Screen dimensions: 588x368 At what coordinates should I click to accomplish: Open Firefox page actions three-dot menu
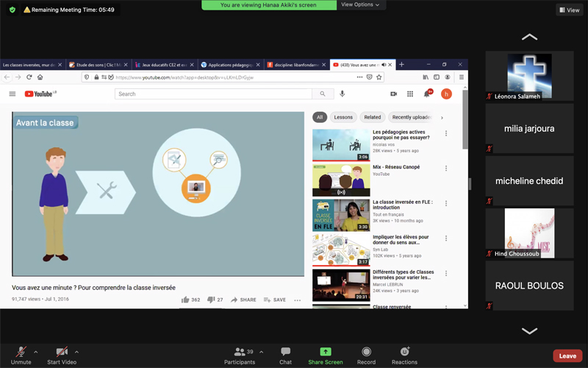[359, 77]
